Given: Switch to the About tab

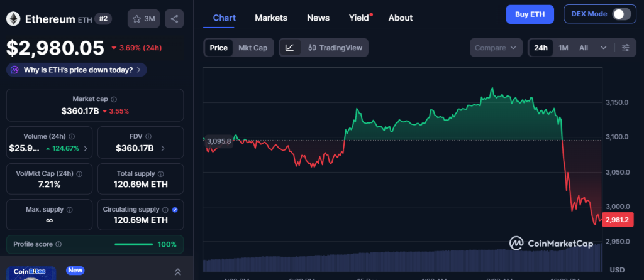Looking at the screenshot, I should [401, 18].
